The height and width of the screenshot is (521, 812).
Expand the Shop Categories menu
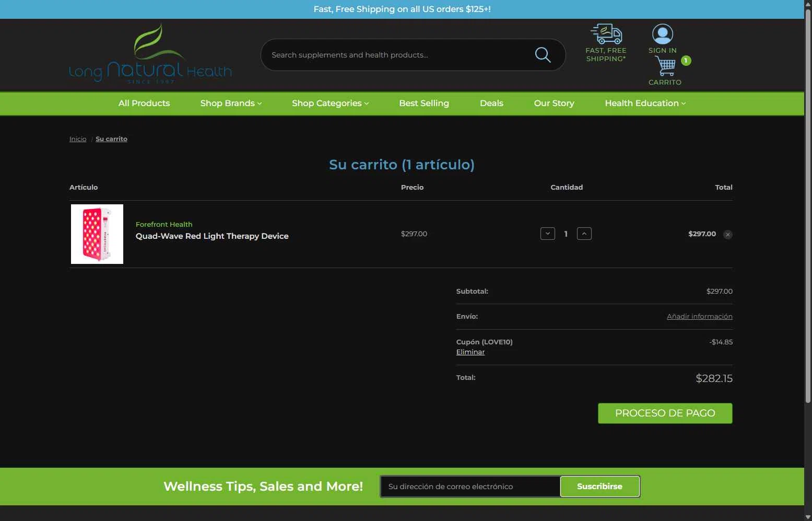(330, 103)
